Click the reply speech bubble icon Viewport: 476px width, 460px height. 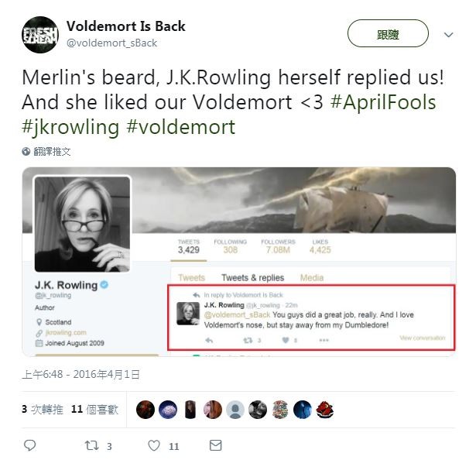pos(29,445)
